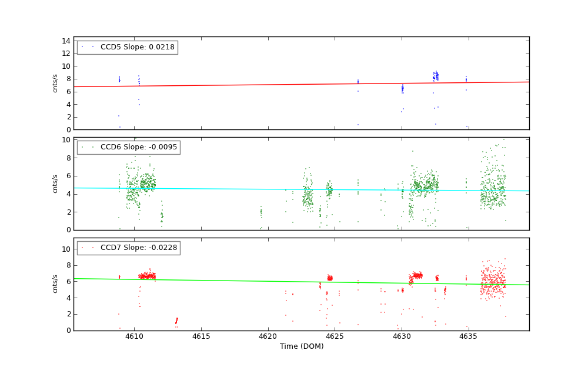The height and width of the screenshot is (367, 588).
Task: Click the cnts/s y-axis label of bottom plot
Action: pyautogui.click(x=55, y=284)
